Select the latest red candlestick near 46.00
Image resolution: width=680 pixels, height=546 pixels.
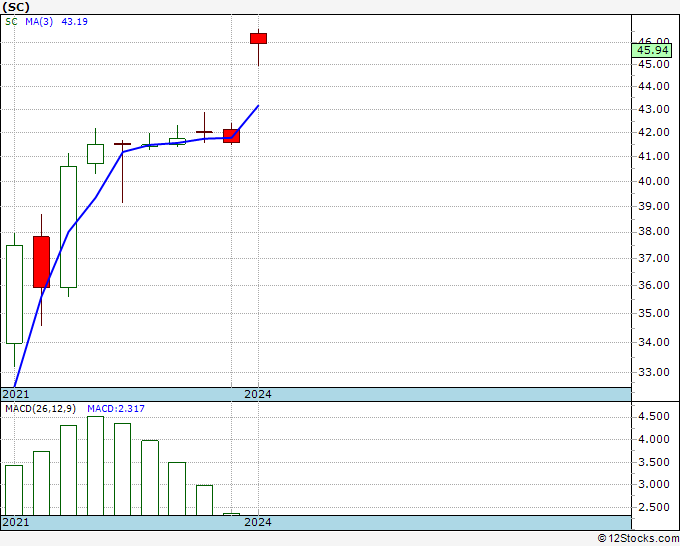coord(258,38)
